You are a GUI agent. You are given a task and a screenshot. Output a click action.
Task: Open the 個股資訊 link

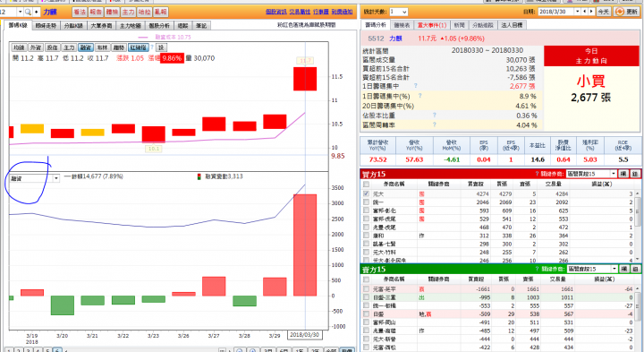[275, 12]
